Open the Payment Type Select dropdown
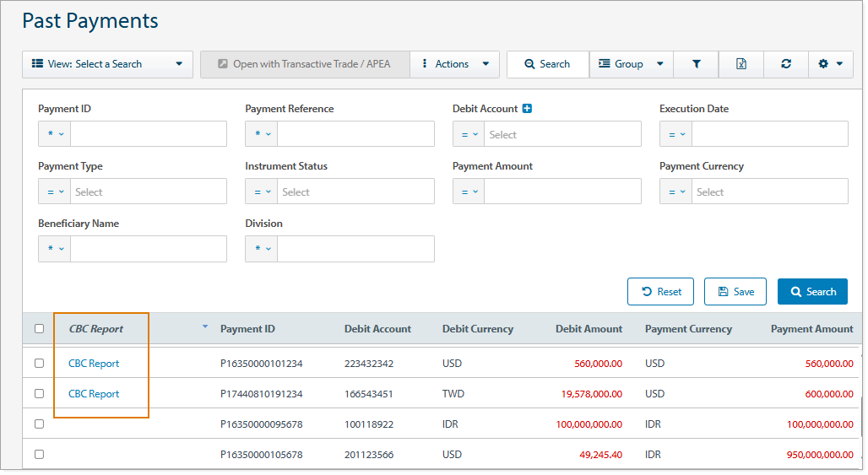Viewport: 868px width, 475px height. (x=148, y=192)
